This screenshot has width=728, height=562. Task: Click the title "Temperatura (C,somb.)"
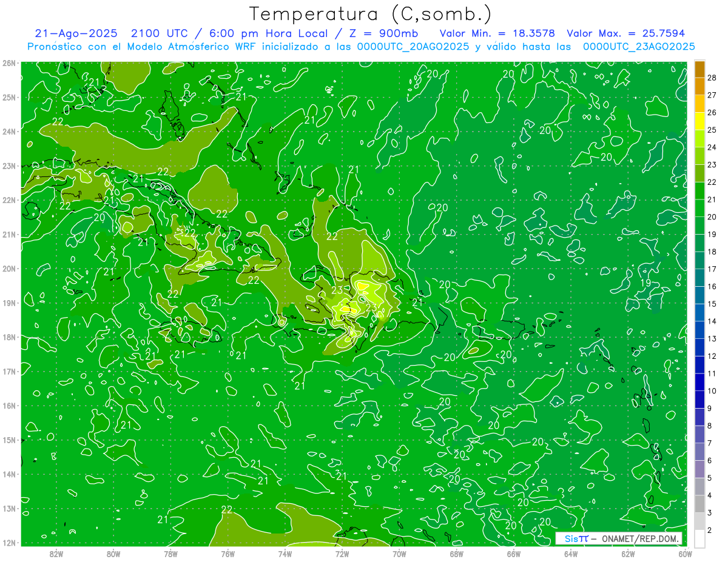click(x=371, y=15)
